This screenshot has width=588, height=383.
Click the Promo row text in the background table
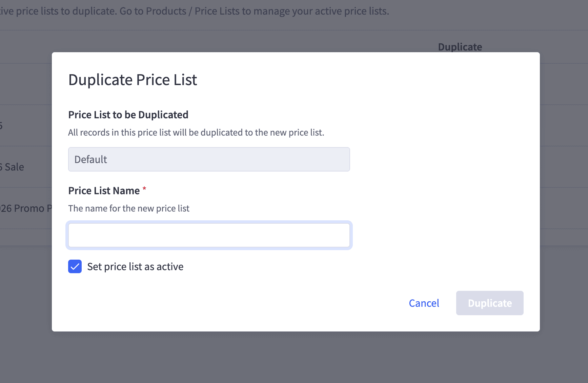pyautogui.click(x=26, y=208)
